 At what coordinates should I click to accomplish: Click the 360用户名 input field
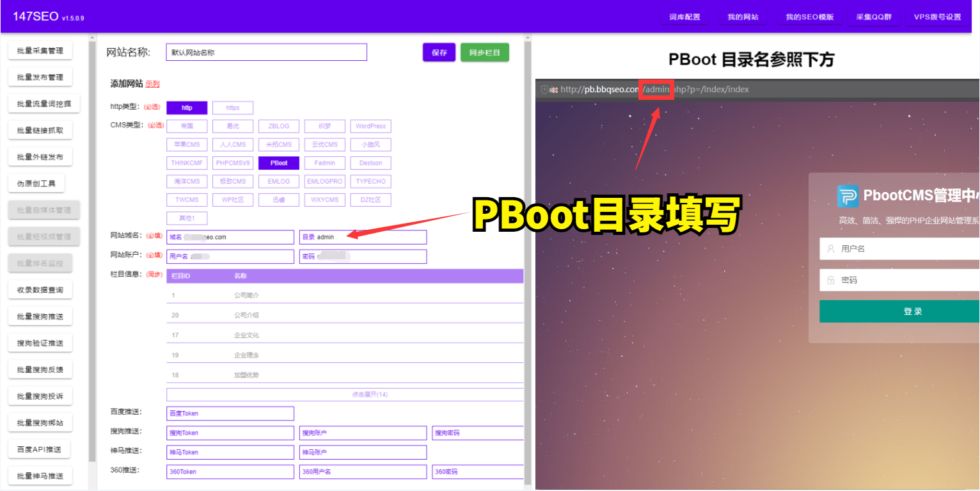(363, 472)
